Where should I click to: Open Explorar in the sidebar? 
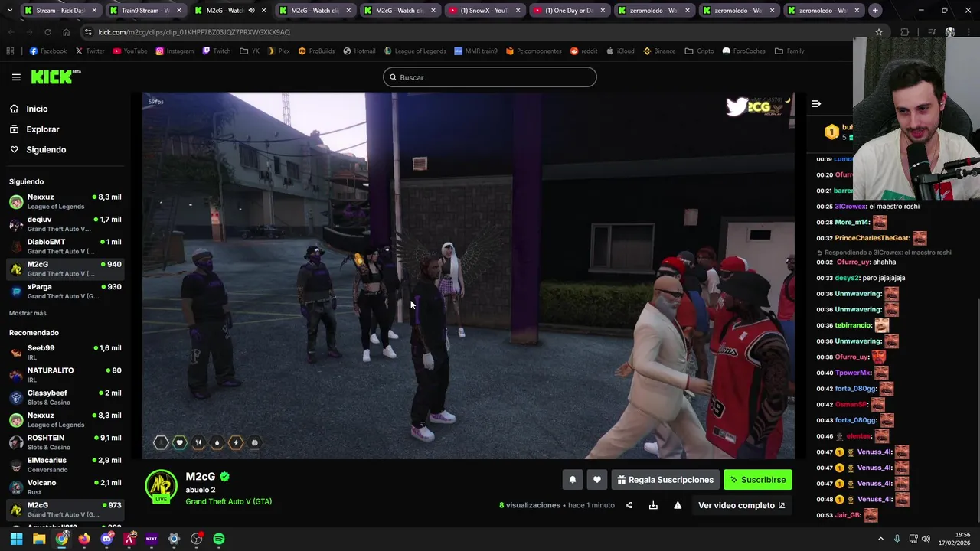coord(42,129)
